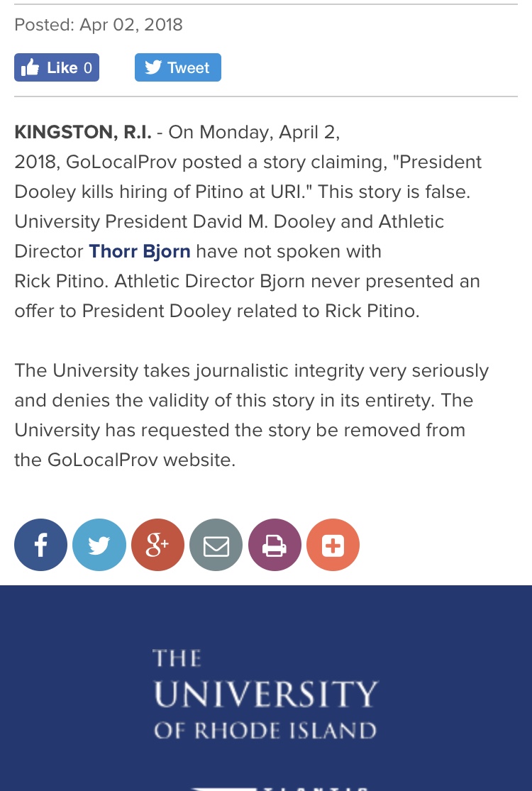
Task: Open the Thorr Bjorn profile link
Action: [140, 251]
